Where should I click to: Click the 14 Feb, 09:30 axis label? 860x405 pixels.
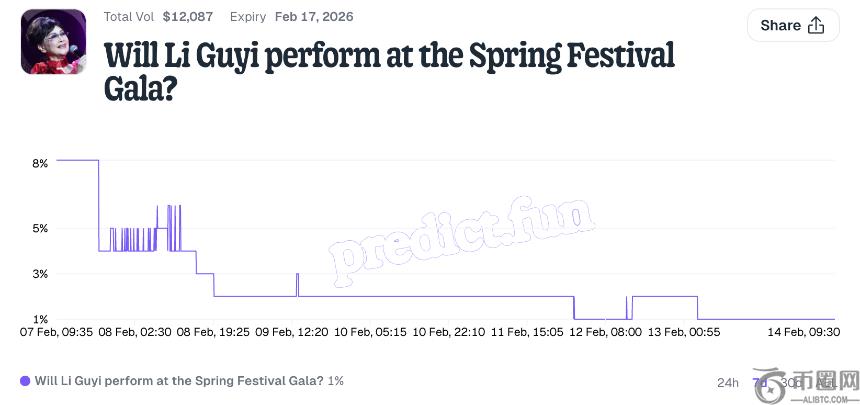click(x=803, y=331)
